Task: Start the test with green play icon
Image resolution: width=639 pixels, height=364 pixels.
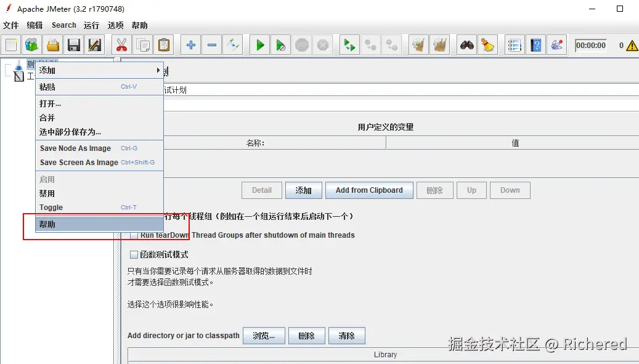Action: tap(259, 45)
